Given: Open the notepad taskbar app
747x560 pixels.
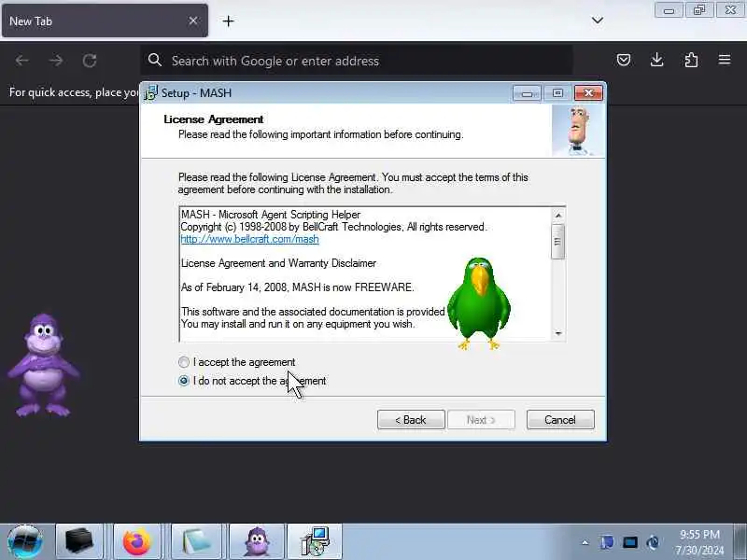Looking at the screenshot, I should coord(195,541).
